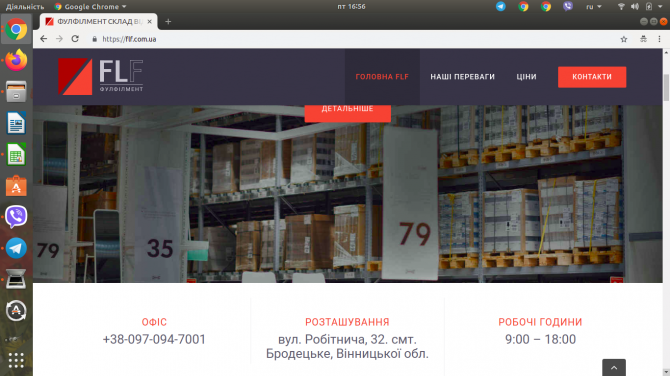The height and width of the screenshot is (376, 670).
Task: Open Viber from the dock
Action: [16, 217]
